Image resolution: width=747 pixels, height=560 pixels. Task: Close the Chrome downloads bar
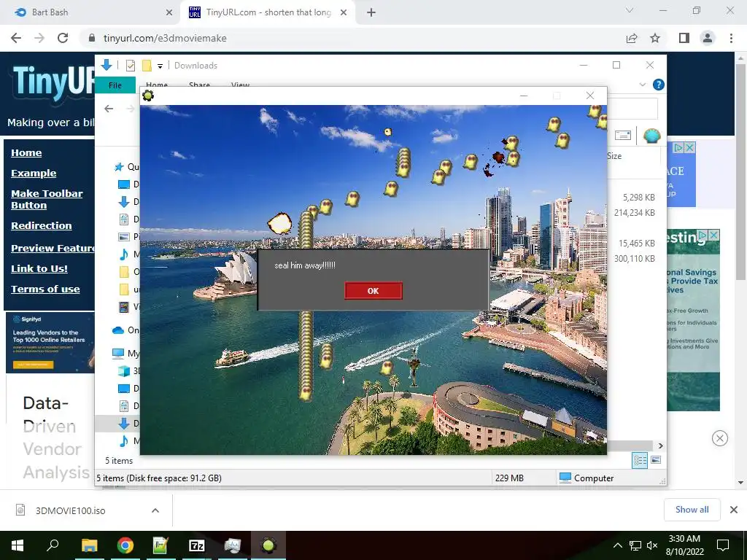[x=734, y=510]
